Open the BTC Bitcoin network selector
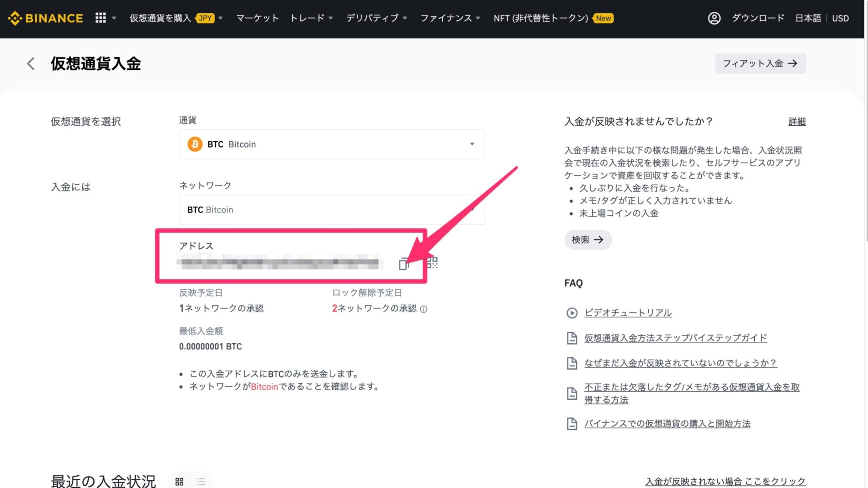 (332, 210)
